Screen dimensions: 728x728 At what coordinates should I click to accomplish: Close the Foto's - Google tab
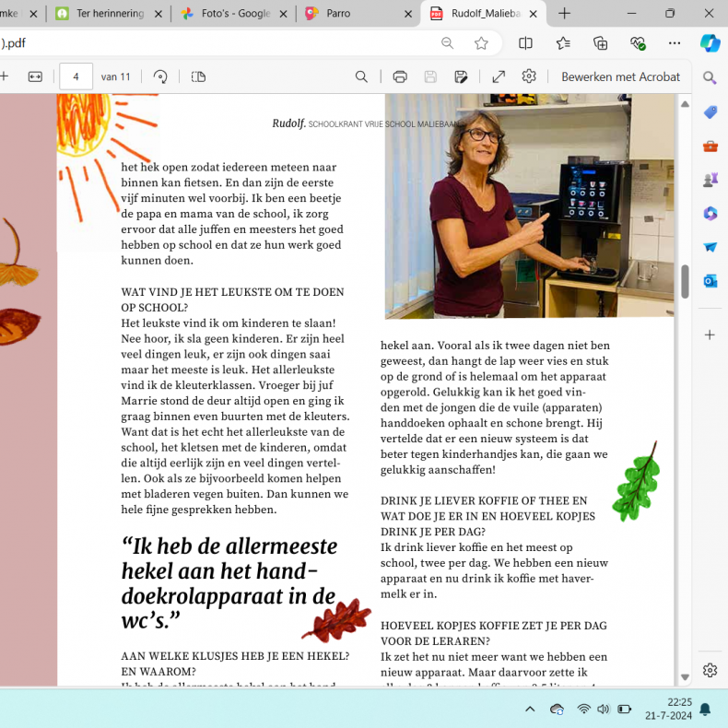tap(283, 14)
